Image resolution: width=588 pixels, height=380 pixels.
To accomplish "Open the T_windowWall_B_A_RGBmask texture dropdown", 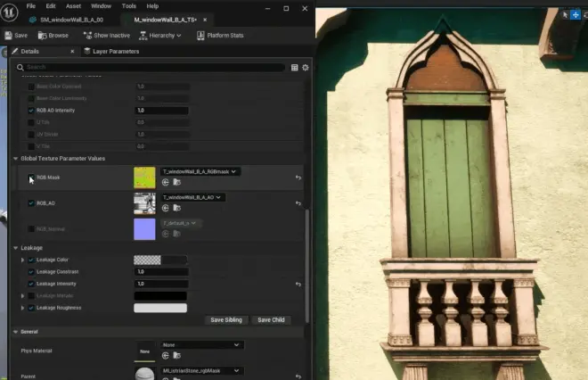I will coord(200,171).
